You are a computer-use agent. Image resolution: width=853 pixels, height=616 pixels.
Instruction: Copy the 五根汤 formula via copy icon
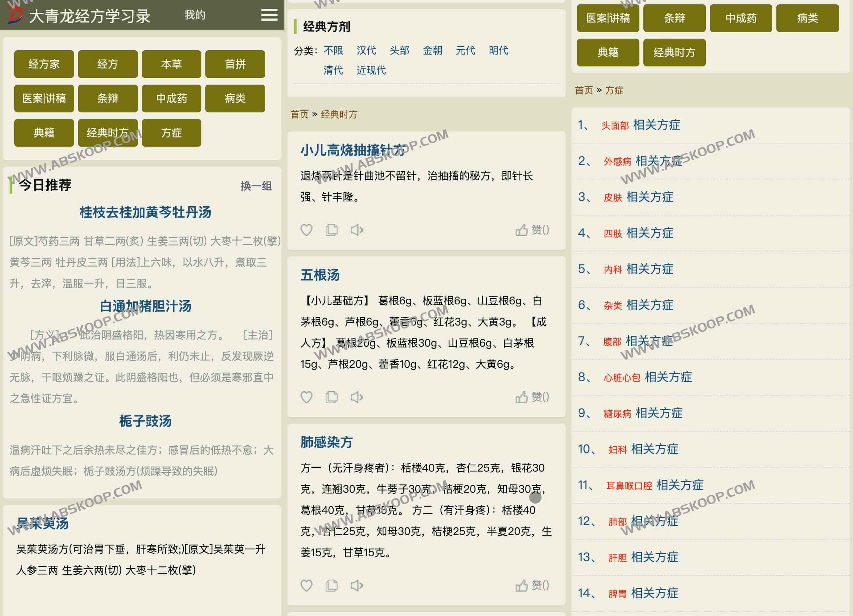(x=331, y=397)
